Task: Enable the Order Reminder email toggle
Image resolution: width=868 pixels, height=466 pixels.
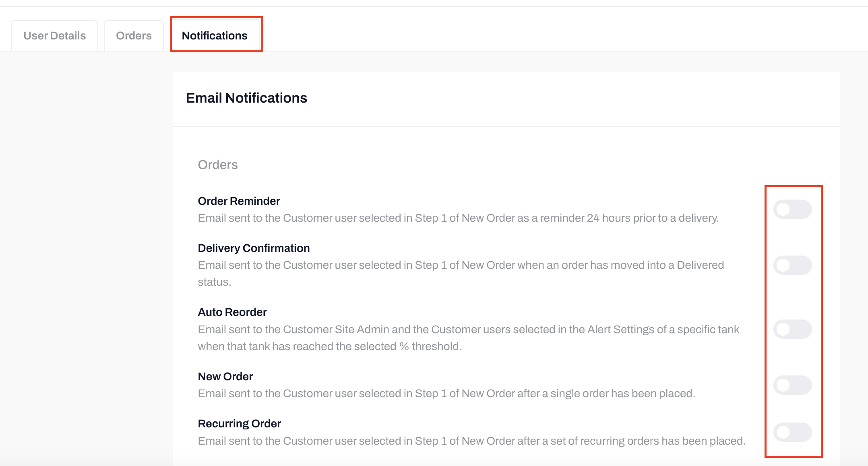Action: point(792,209)
